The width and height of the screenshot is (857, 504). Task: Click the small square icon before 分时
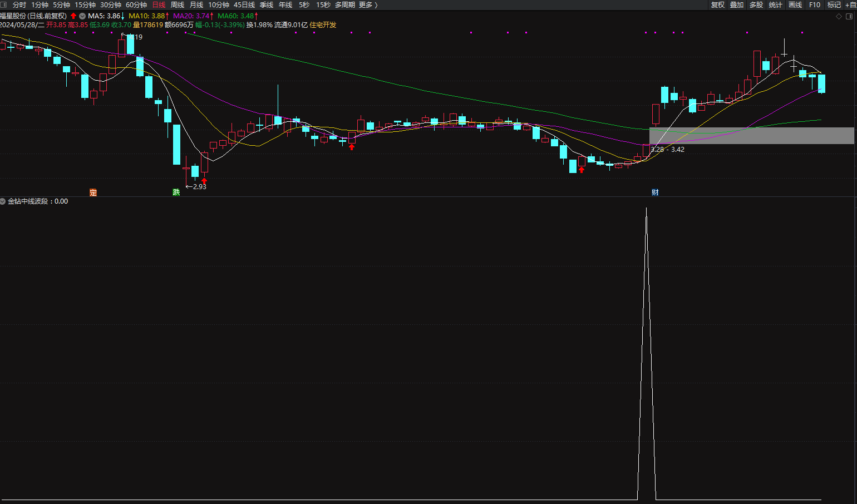coord(4,5)
